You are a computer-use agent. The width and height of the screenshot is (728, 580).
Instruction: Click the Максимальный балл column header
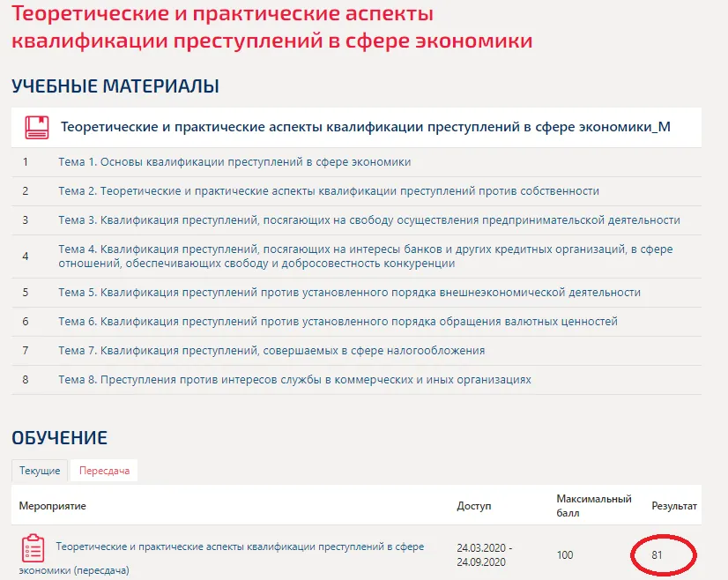tap(594, 506)
